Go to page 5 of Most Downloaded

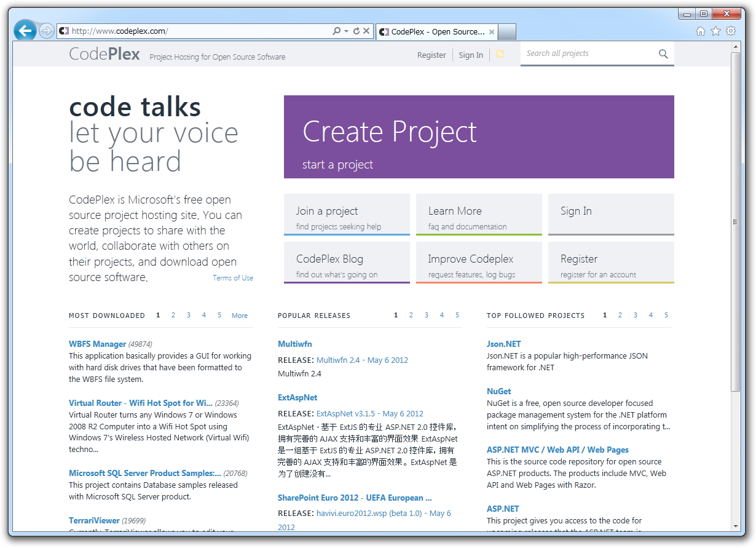click(x=219, y=315)
